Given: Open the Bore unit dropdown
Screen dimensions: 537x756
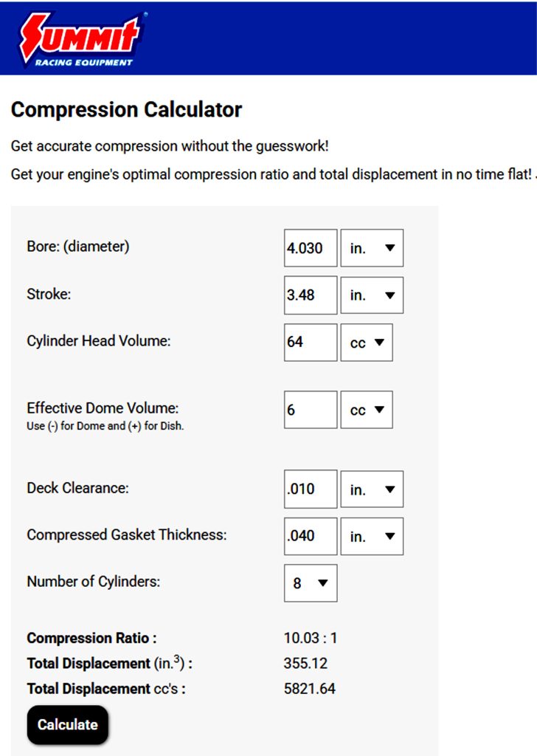Looking at the screenshot, I should [x=372, y=247].
